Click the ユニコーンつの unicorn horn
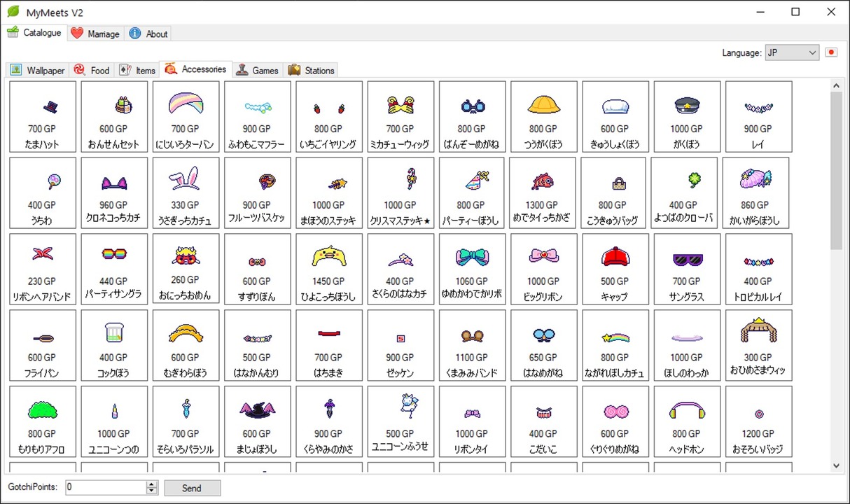 (x=114, y=421)
